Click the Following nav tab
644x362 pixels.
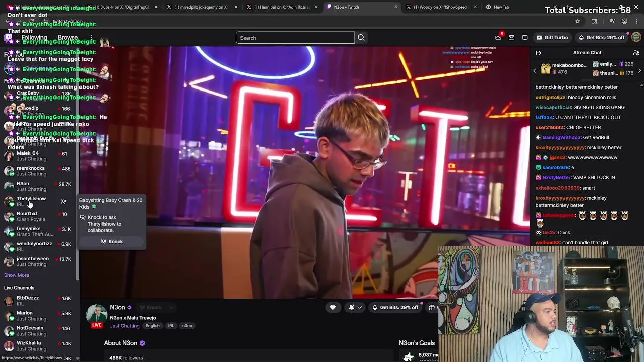click(34, 38)
